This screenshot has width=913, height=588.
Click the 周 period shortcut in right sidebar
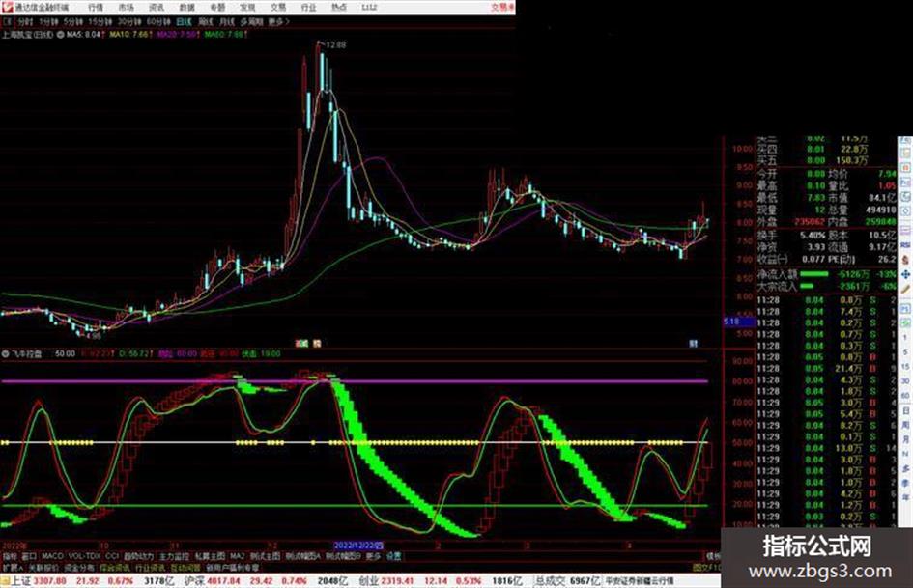pos(905,426)
